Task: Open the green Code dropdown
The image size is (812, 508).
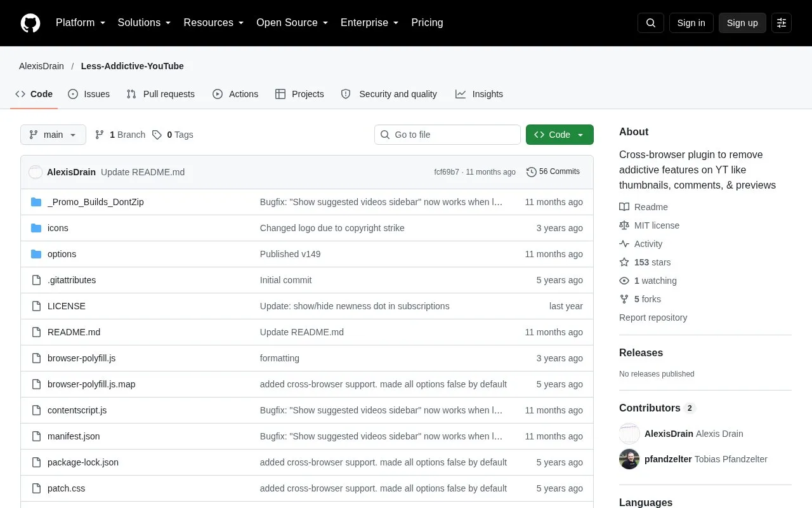Action: coord(560,135)
